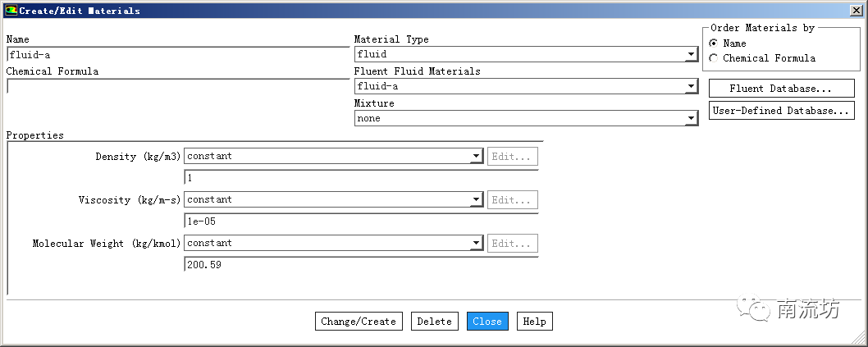Click the Create/Edit Materials title bar icon
This screenshot has width=868, height=347.
coord(11,10)
